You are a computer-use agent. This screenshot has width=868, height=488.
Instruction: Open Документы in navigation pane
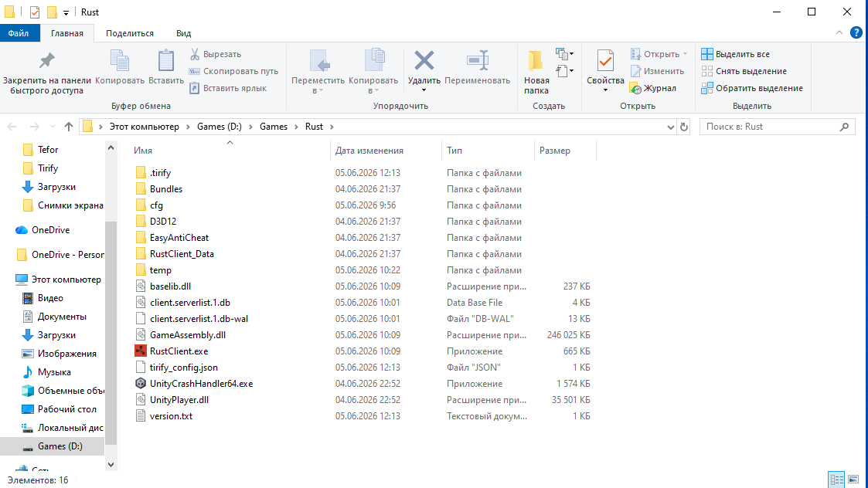click(61, 317)
